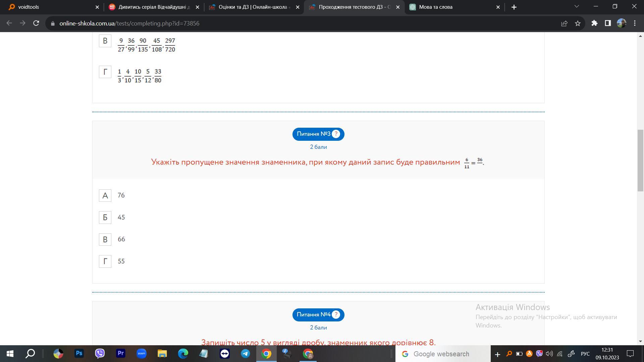Screen dimensions: 644x362
Task: Open Photoshop from the taskbar
Action: click(79, 354)
